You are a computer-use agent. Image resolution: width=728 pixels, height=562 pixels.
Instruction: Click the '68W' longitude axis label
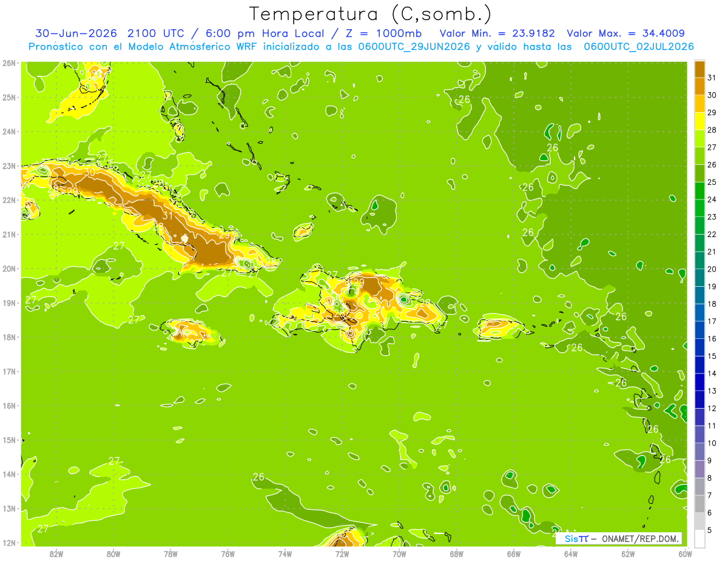point(456,554)
